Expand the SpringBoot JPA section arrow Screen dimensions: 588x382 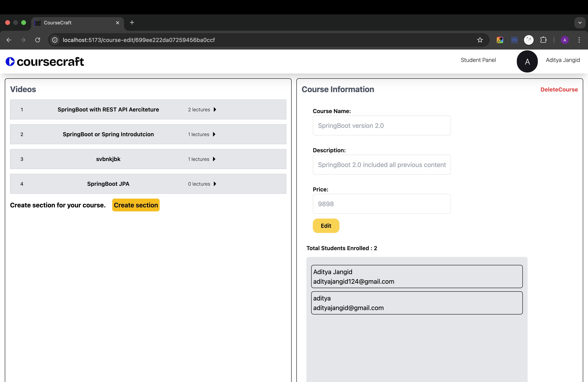(215, 184)
